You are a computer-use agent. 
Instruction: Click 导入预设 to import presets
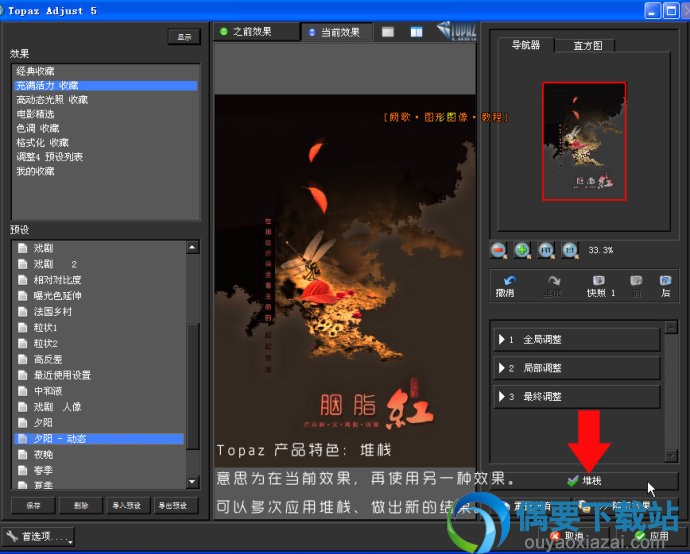(x=127, y=506)
